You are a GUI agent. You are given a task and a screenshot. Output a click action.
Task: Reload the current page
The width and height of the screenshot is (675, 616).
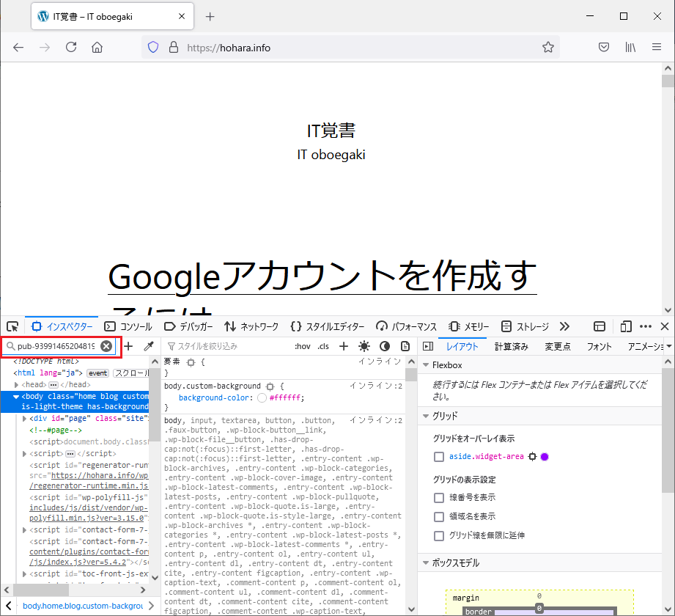(x=71, y=48)
